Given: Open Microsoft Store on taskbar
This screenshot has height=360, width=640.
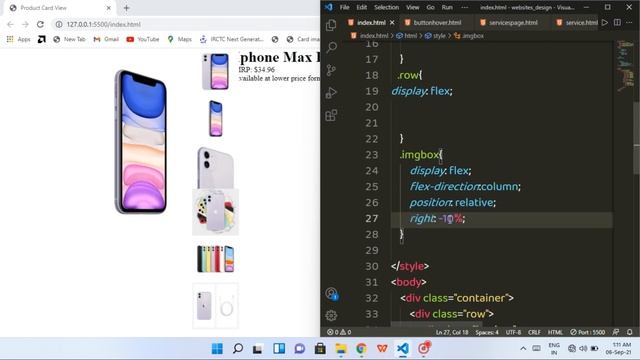Looking at the screenshot, I should 320,349.
